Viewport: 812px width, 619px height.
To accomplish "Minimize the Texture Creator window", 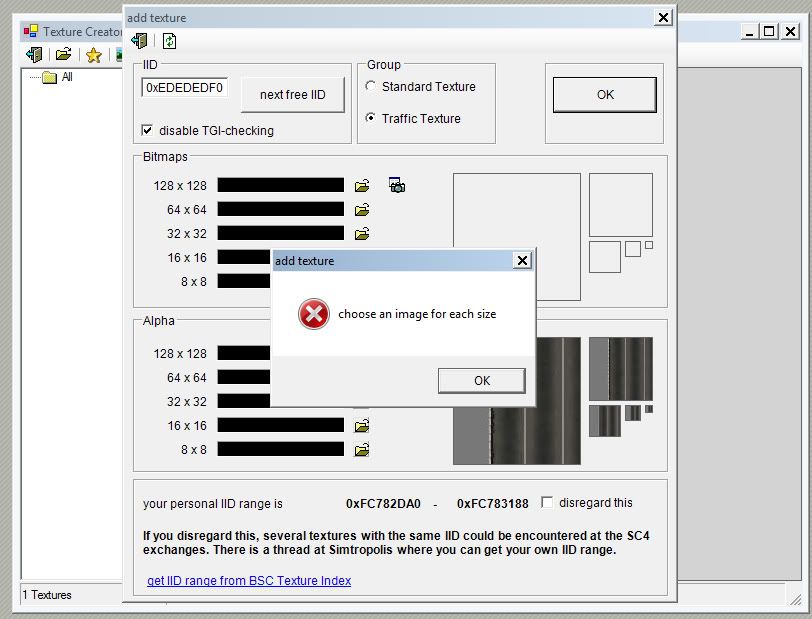I will click(x=749, y=32).
